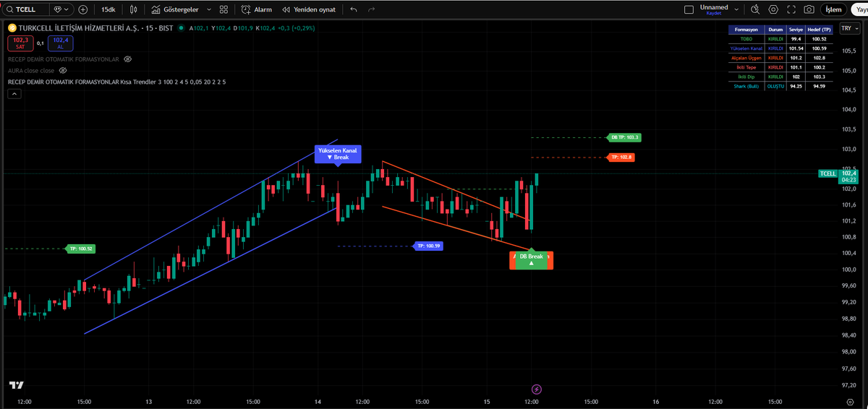Click the Turkcell logo icon in legend

click(12, 27)
